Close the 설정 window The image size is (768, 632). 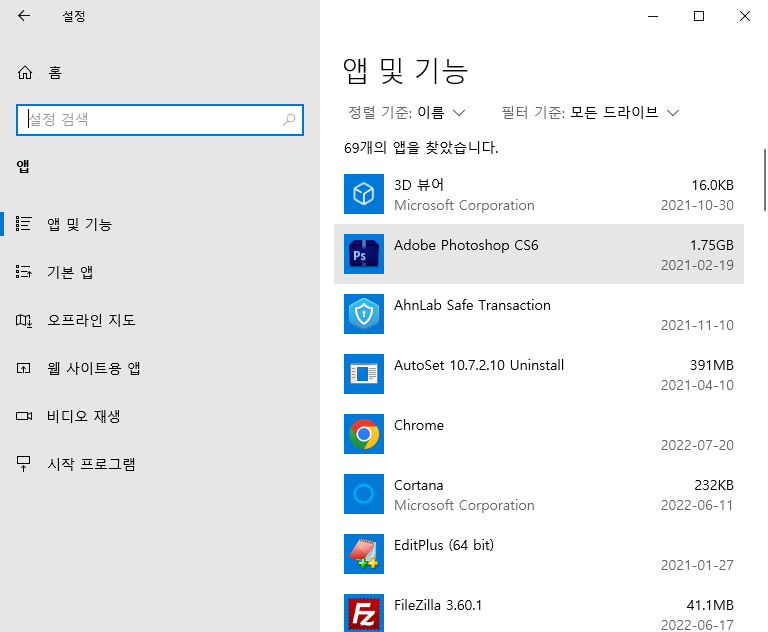pyautogui.click(x=745, y=16)
